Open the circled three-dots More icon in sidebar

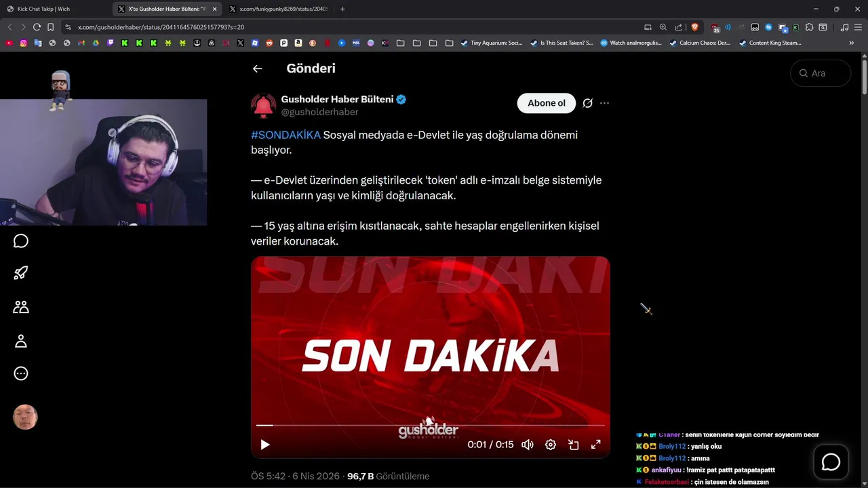(x=21, y=373)
